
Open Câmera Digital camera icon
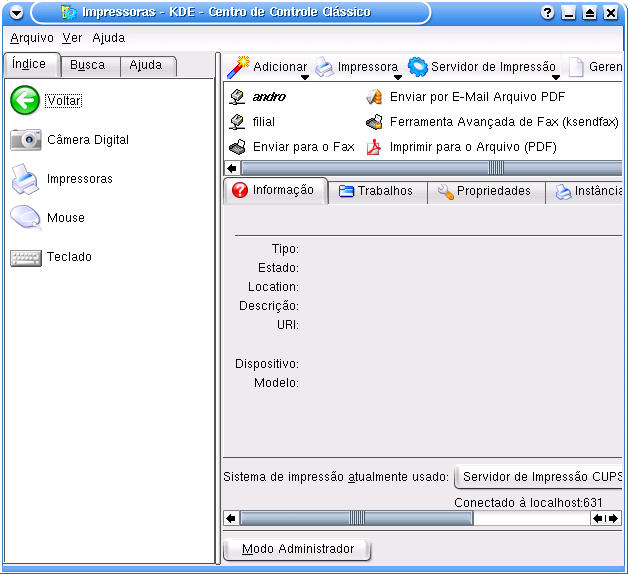[26, 139]
